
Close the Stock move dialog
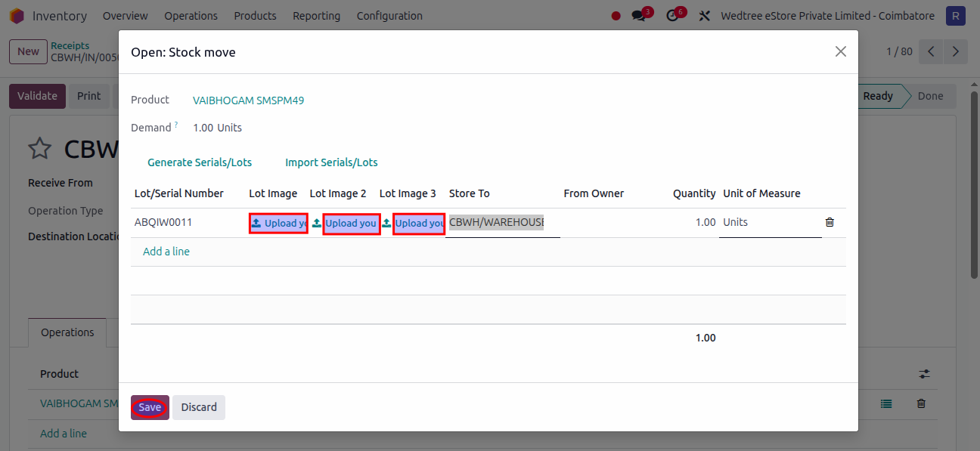[x=840, y=51]
